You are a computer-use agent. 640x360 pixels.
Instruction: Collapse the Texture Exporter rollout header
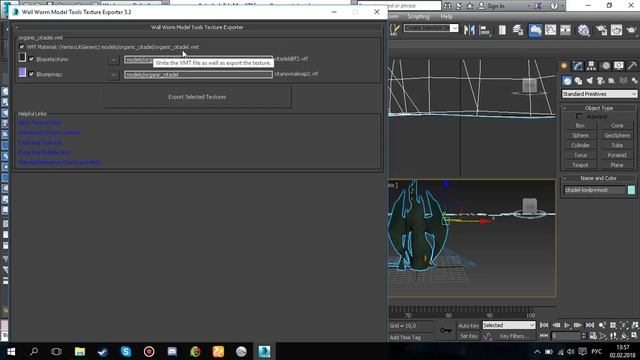coord(197,27)
